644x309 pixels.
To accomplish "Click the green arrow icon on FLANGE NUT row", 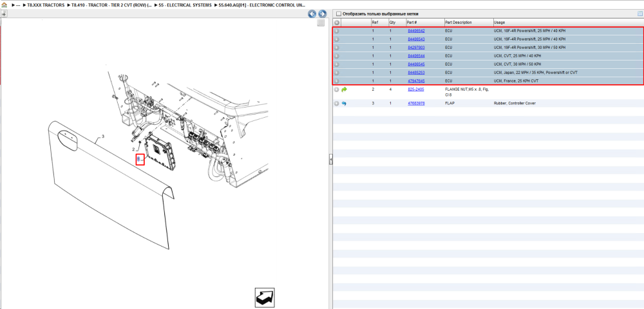I will click(344, 89).
